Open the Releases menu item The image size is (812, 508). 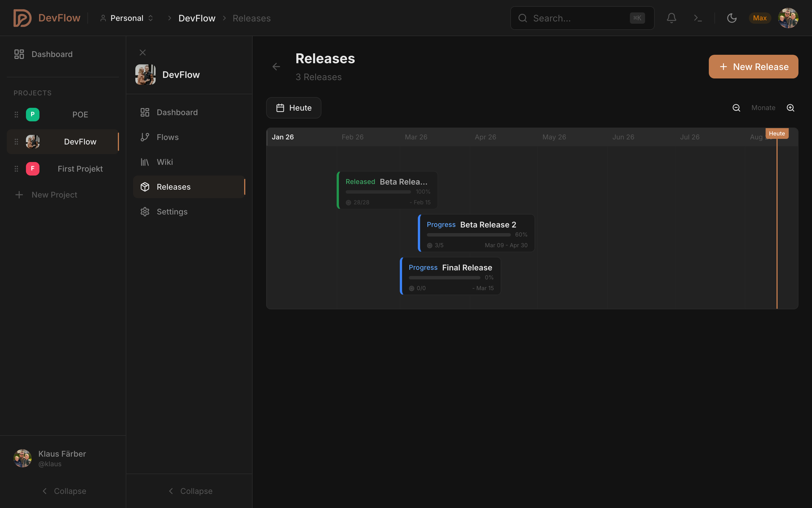point(189,187)
